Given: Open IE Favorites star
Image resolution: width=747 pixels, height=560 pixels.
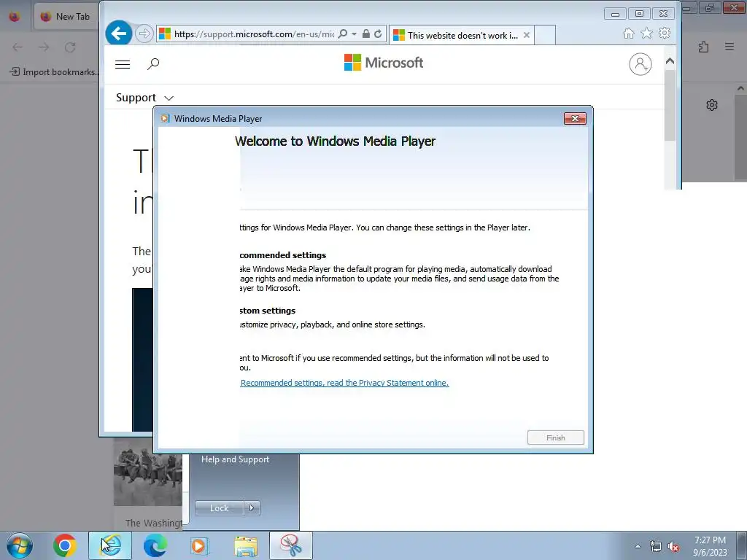Looking at the screenshot, I should (646, 34).
